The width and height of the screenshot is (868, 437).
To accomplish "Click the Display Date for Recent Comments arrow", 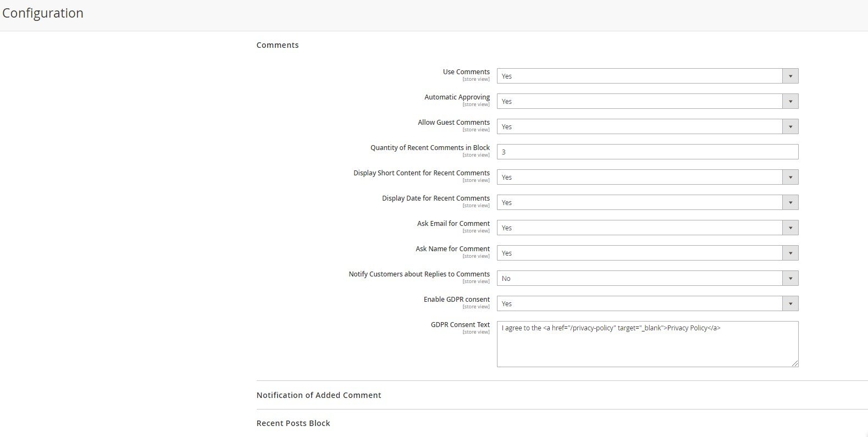I will tap(790, 202).
